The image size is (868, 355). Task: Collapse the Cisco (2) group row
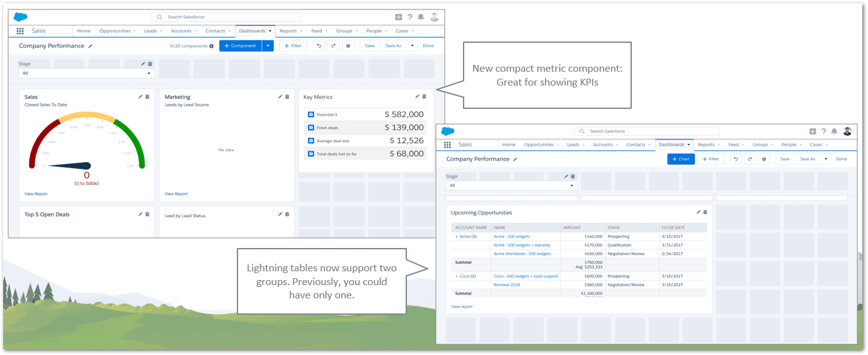[457, 276]
